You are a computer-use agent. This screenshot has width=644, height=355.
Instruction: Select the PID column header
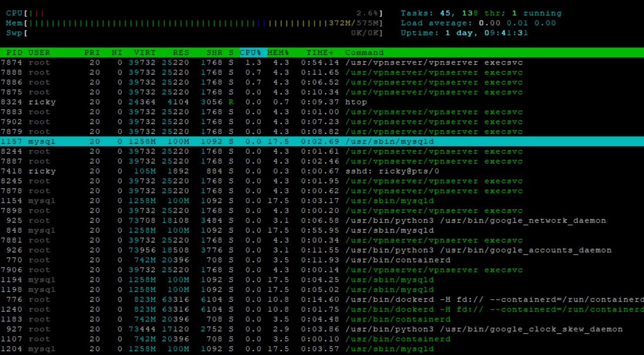[x=14, y=52]
